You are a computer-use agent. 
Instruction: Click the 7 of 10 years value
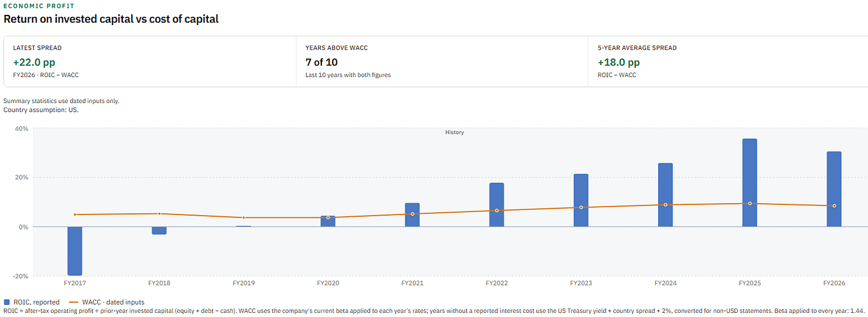coord(322,62)
